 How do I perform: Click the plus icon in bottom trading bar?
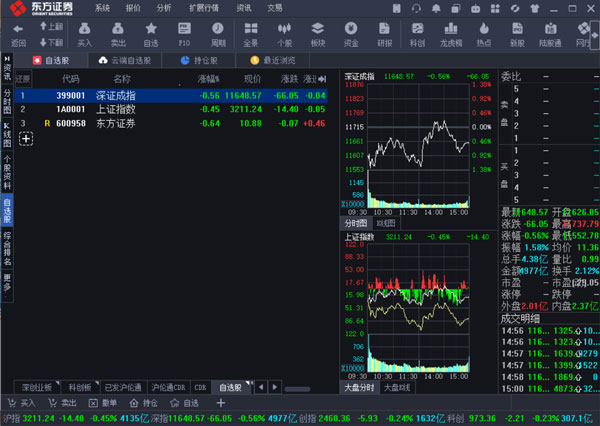[221, 403]
